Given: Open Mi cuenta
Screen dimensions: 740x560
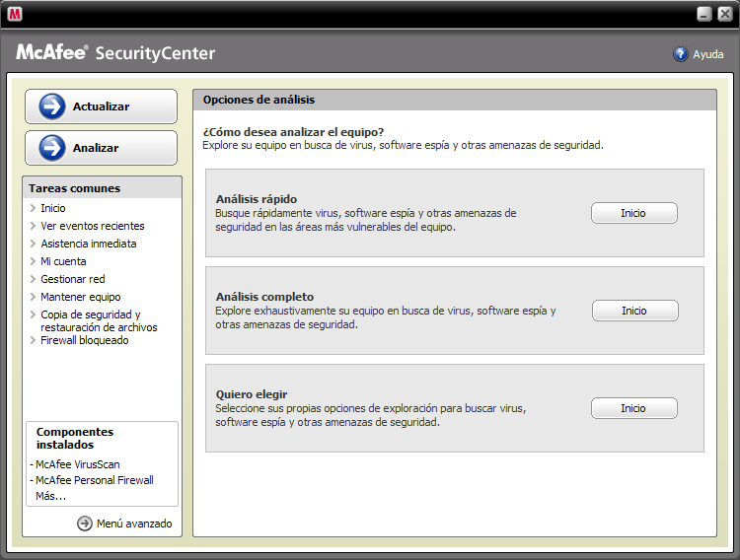Looking at the screenshot, I should pyautogui.click(x=63, y=261).
